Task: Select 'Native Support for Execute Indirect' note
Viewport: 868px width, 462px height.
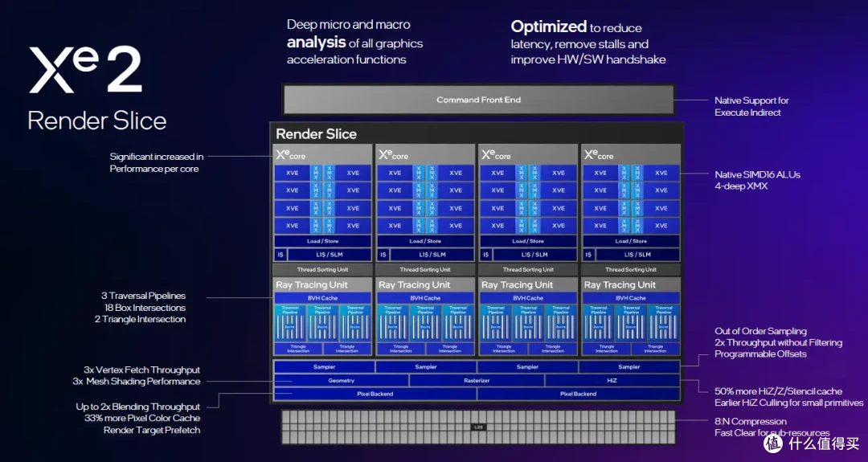Action: [751, 106]
